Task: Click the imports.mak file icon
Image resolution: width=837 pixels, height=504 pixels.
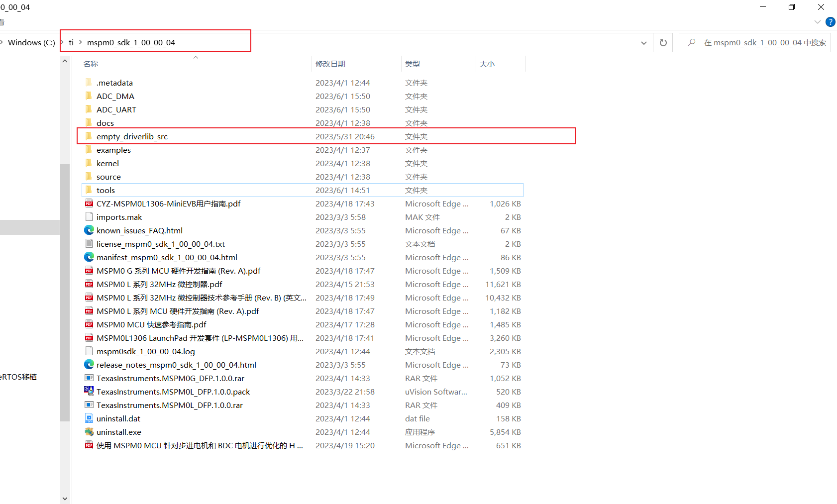Action: tap(89, 216)
